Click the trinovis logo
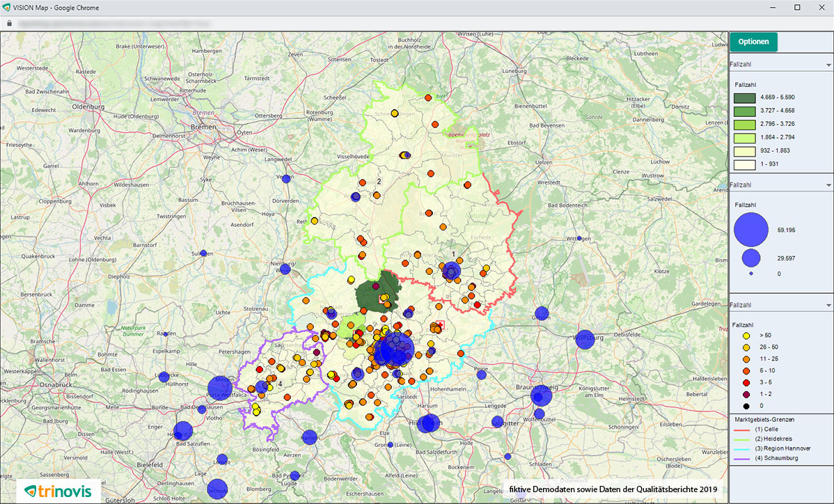Image resolution: width=834 pixels, height=504 pixels. click(x=58, y=491)
